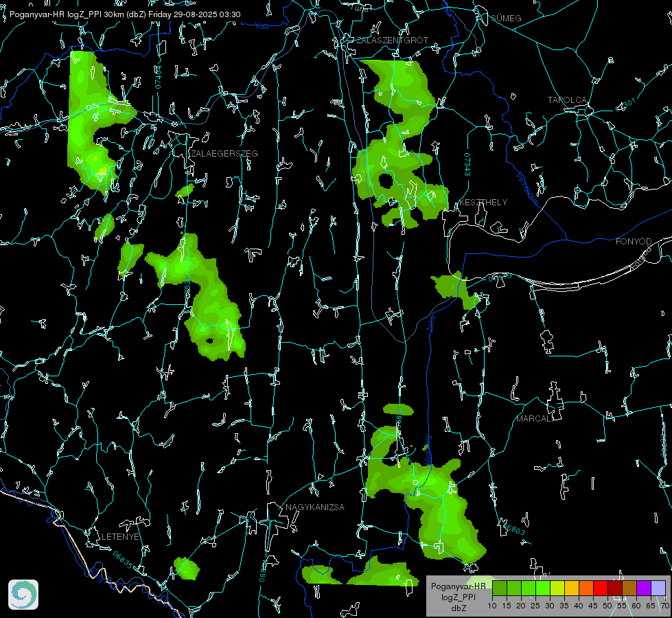The height and width of the screenshot is (618, 672).
Task: Select the orange 40-45 dBZ legend swatch
Action: point(586,588)
